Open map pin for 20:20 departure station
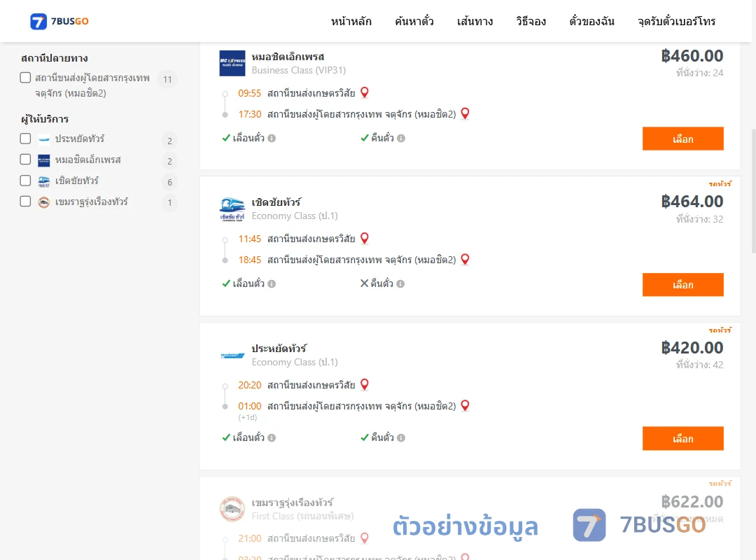 365,384
